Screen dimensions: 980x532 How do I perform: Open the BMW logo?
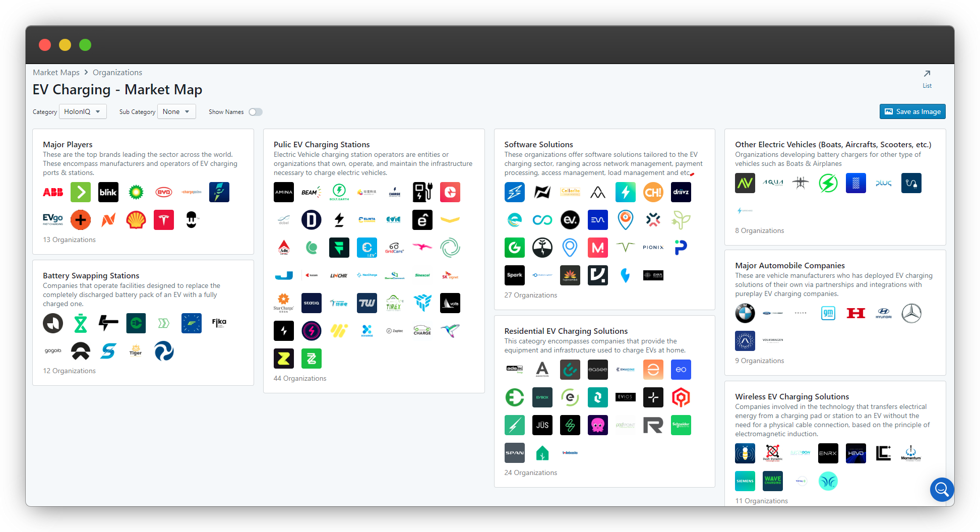tap(745, 313)
